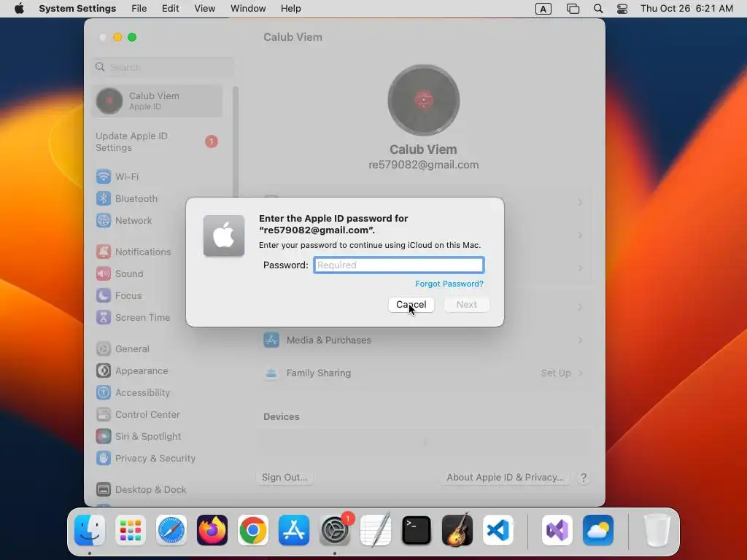Screen dimensions: 747x560
Task: Click the Next button in dialog
Action: click(466, 304)
